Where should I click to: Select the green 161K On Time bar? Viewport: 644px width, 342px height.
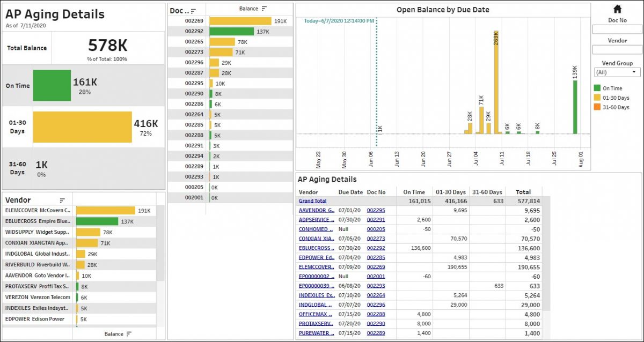tap(52, 85)
